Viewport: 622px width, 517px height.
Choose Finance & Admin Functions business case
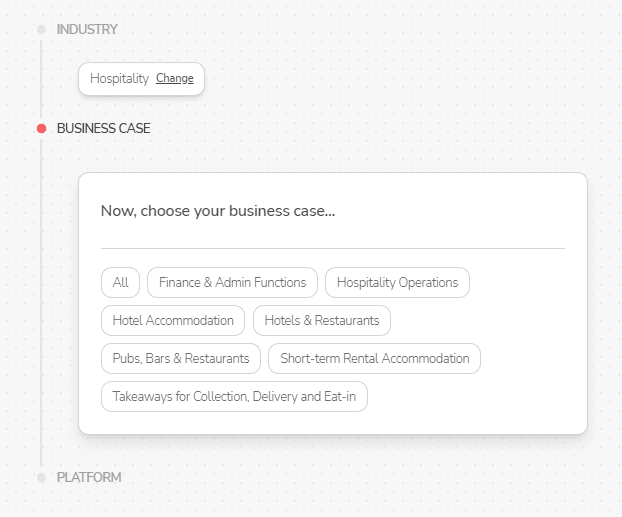[x=233, y=283]
